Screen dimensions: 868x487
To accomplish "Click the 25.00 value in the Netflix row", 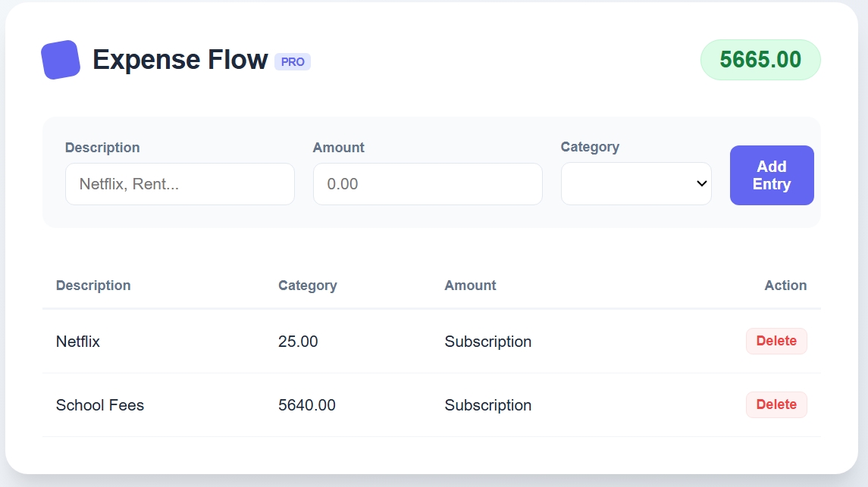I will tap(298, 342).
